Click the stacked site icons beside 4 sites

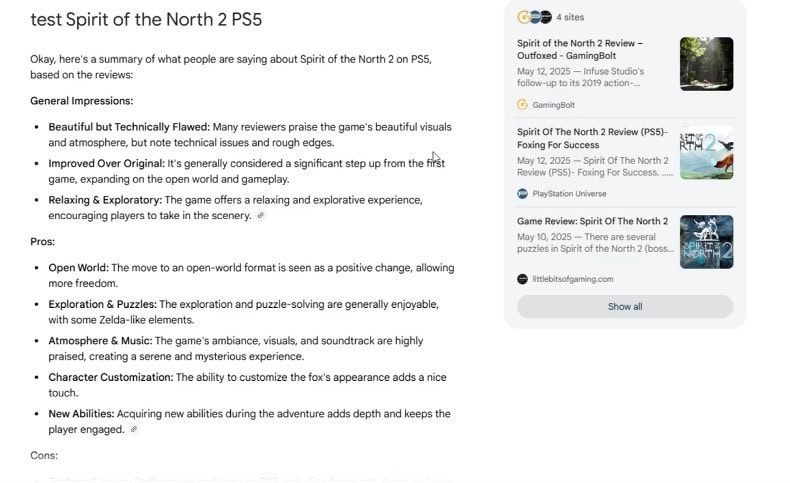(x=534, y=17)
